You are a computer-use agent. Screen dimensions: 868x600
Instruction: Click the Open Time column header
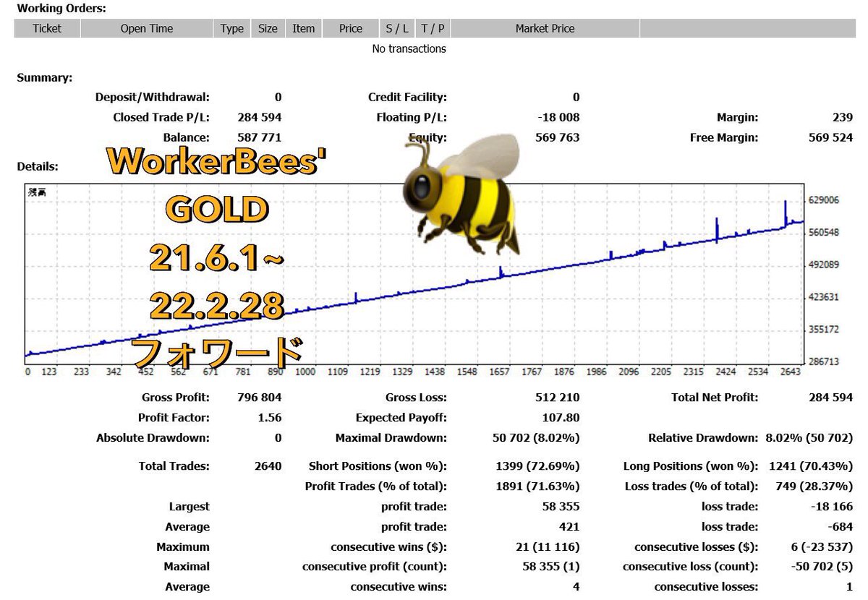[x=147, y=28]
